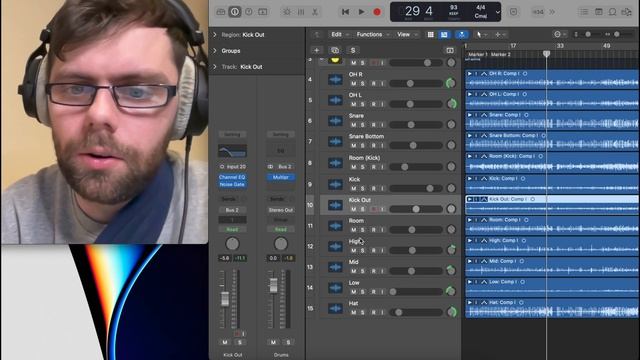640x360 pixels.
Task: Toggle input monitoring on Snare Bottom track
Action: pyautogui.click(x=382, y=145)
